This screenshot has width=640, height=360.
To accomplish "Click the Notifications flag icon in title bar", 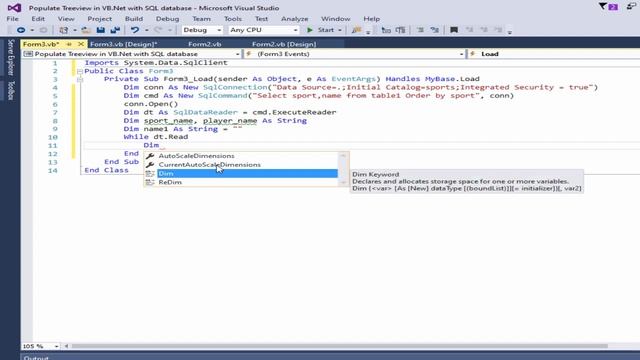I will (x=602, y=6).
